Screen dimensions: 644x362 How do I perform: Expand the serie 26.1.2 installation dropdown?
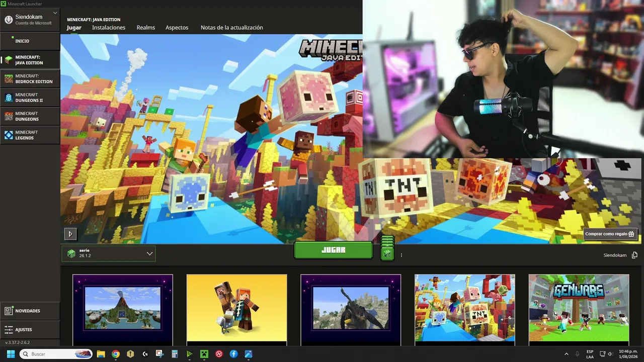(109, 253)
